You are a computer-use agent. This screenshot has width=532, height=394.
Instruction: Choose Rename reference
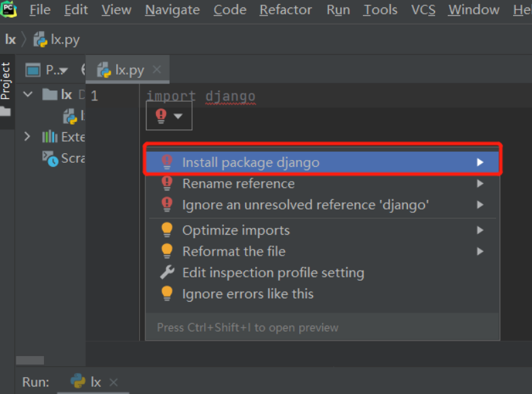322,183
